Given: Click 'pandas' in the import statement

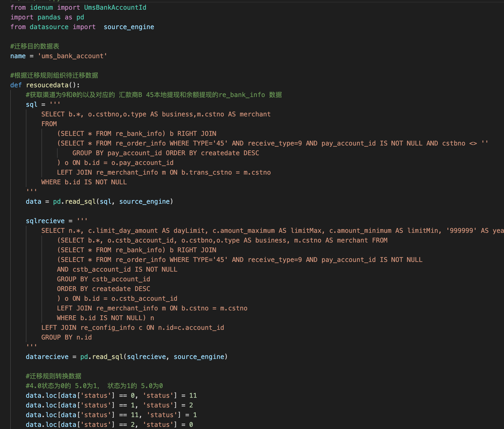Looking at the screenshot, I should pos(49,17).
